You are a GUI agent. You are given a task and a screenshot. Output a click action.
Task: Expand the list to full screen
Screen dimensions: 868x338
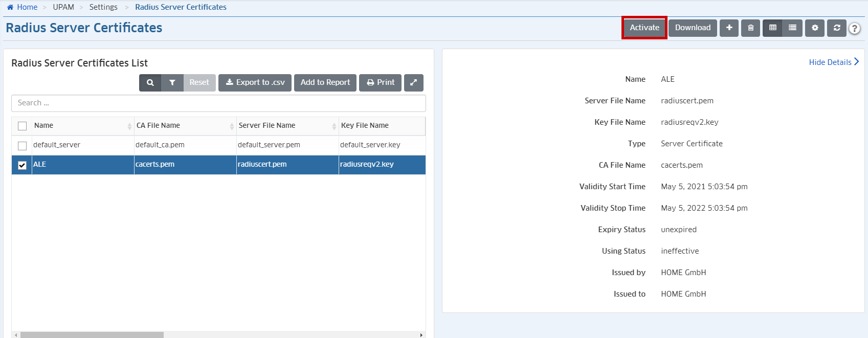click(x=413, y=82)
